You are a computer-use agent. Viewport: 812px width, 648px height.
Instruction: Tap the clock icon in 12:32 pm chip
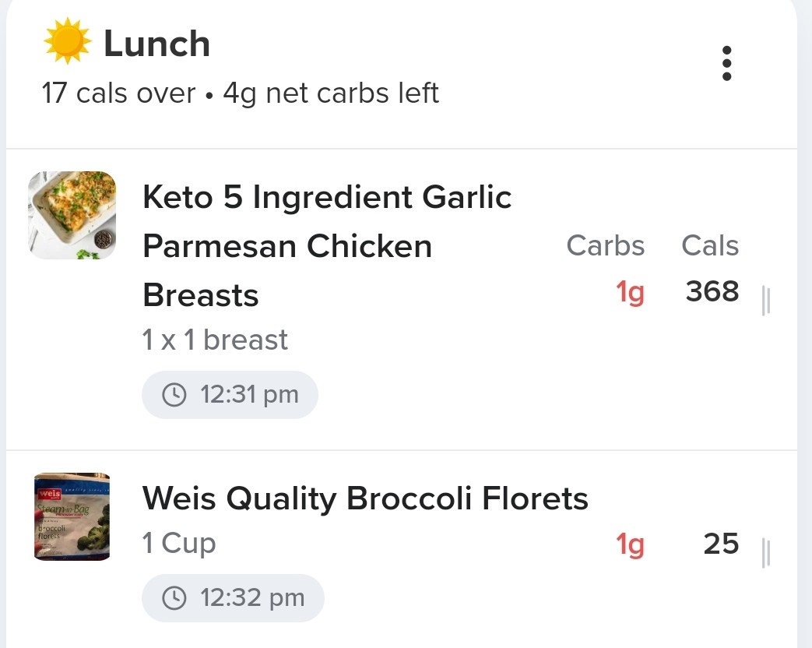tap(174, 598)
